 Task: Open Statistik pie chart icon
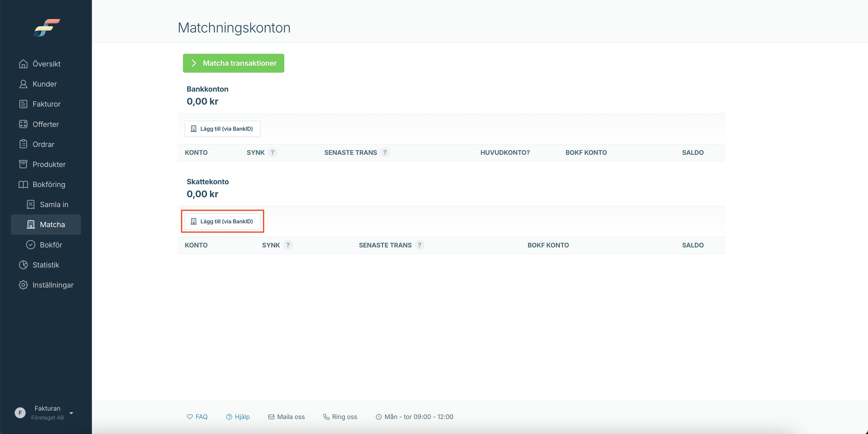(23, 265)
